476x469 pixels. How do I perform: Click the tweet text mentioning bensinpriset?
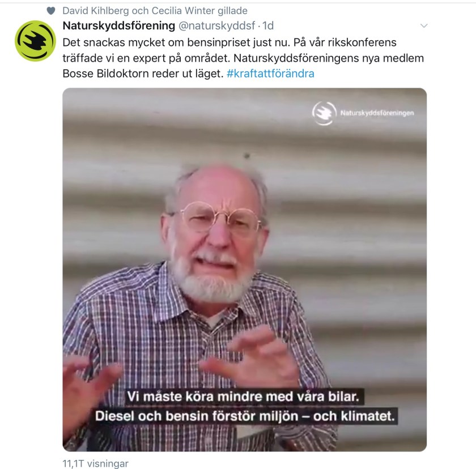(x=243, y=58)
